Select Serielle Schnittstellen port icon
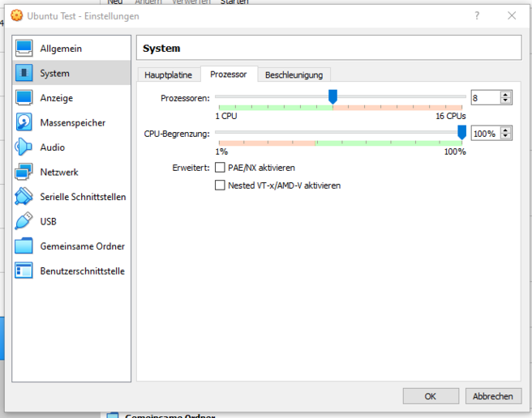Screen dimensions: 532x418 pos(24,197)
